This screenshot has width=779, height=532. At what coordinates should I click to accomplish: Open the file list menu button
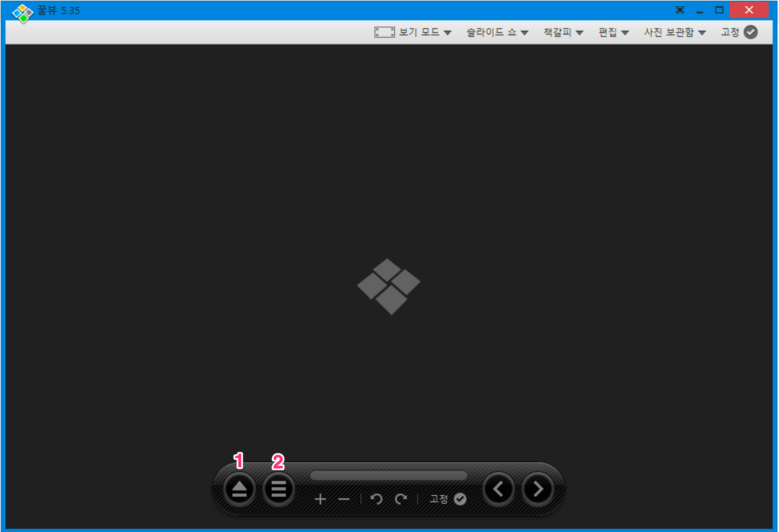click(x=278, y=489)
